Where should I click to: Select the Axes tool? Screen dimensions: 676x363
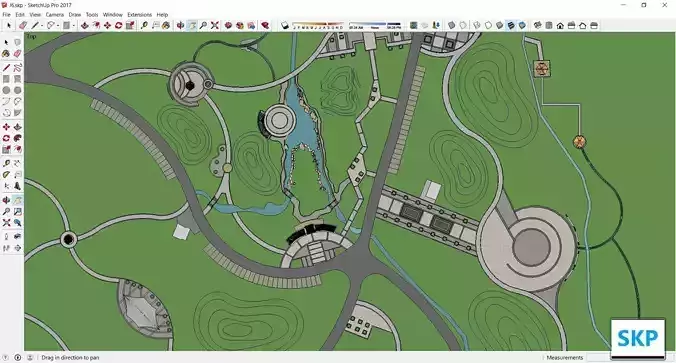click(6, 186)
